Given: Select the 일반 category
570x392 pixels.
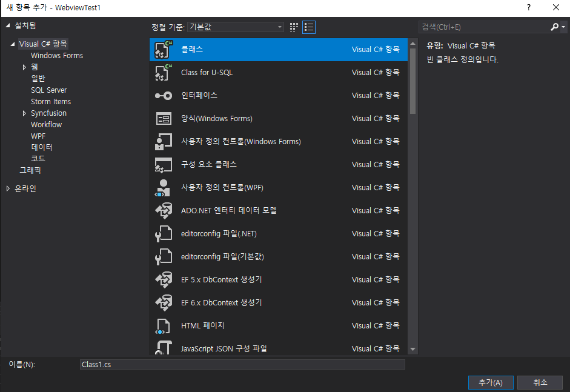Looking at the screenshot, I should click(38, 78).
